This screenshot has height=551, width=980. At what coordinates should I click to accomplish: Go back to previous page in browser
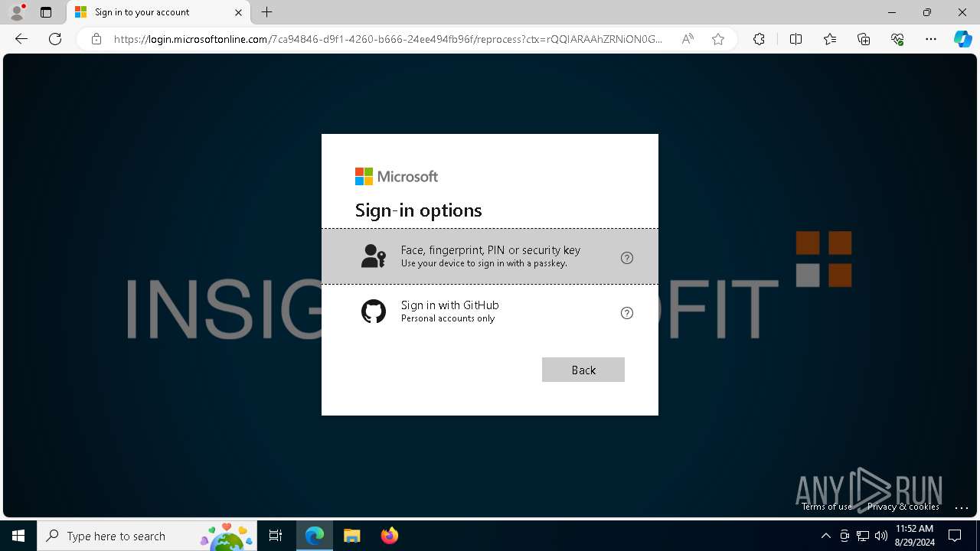tap(21, 39)
